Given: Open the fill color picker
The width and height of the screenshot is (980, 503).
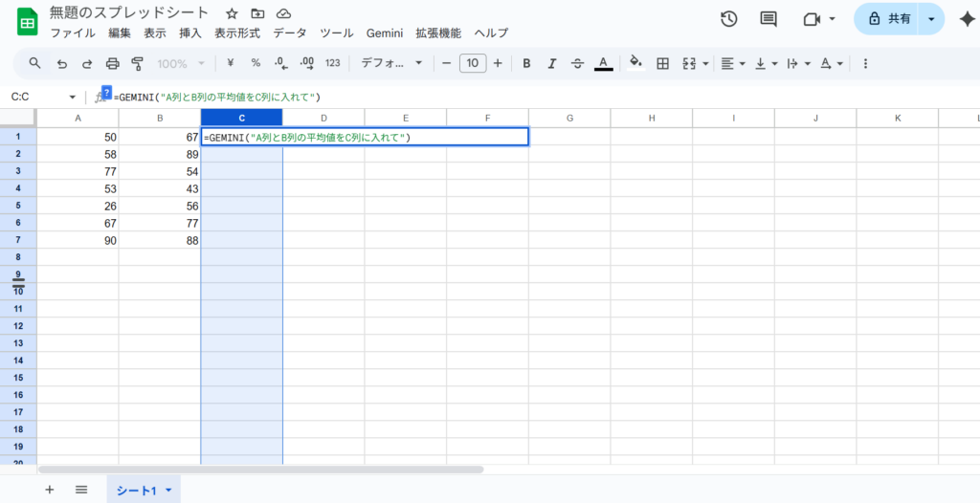Looking at the screenshot, I should point(633,63).
